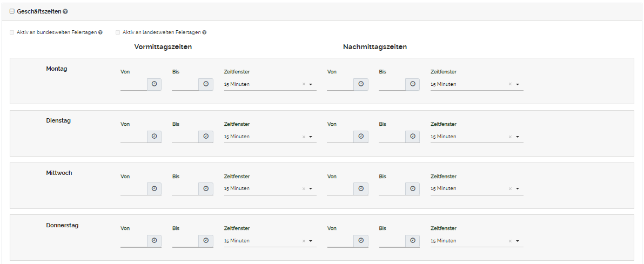Click Donnerstag afternoon Bis time field
This screenshot has width=644, height=264.
[x=392, y=241]
